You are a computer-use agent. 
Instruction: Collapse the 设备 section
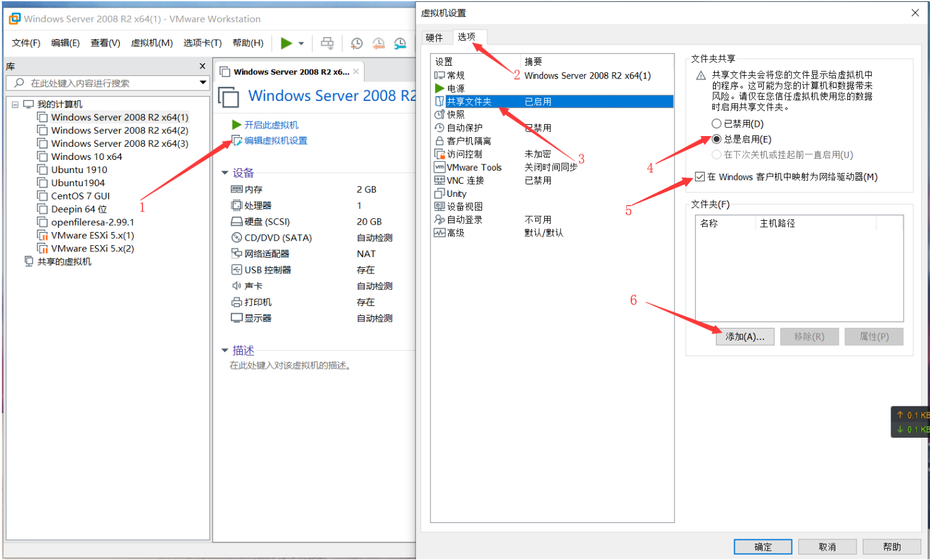coord(226,172)
